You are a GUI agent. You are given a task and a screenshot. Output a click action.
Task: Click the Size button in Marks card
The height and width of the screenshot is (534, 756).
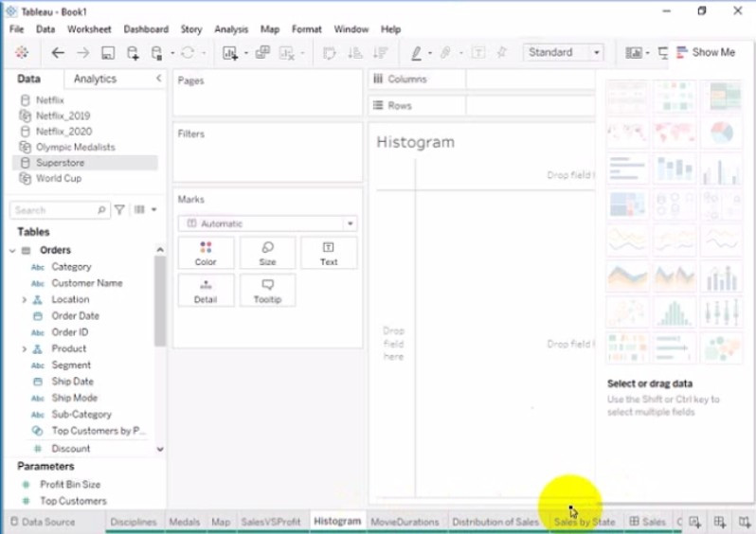pos(267,253)
